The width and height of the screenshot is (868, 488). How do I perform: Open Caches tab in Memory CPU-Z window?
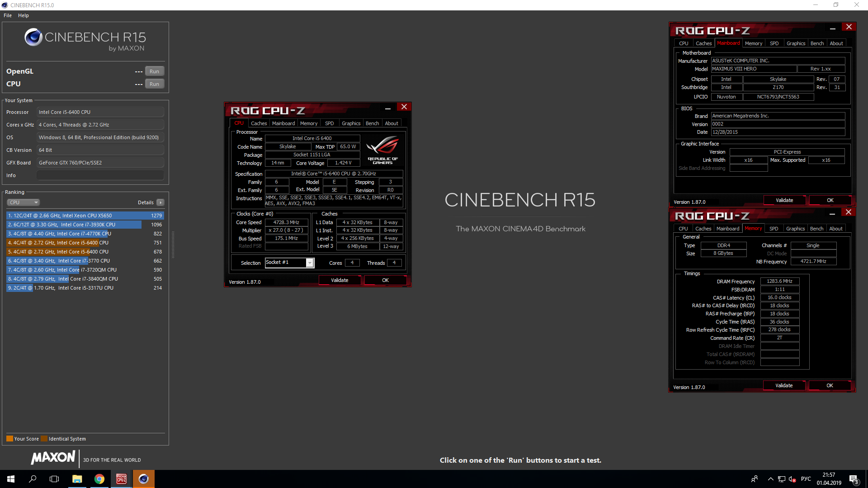click(703, 229)
